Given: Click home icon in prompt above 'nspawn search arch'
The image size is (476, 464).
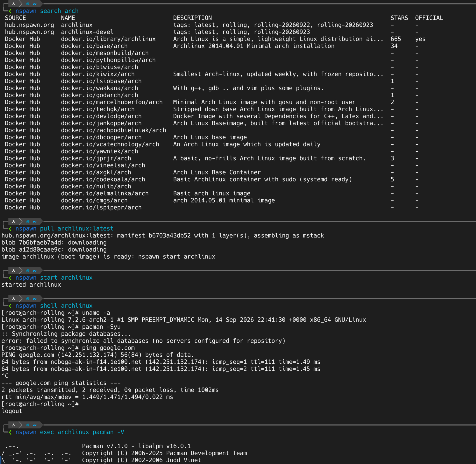Looking at the screenshot, I should [28, 4].
